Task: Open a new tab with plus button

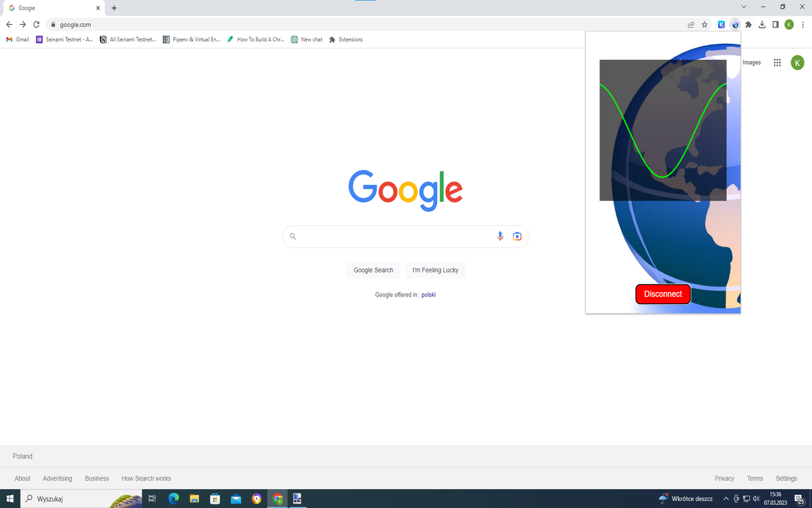Action: point(114,8)
